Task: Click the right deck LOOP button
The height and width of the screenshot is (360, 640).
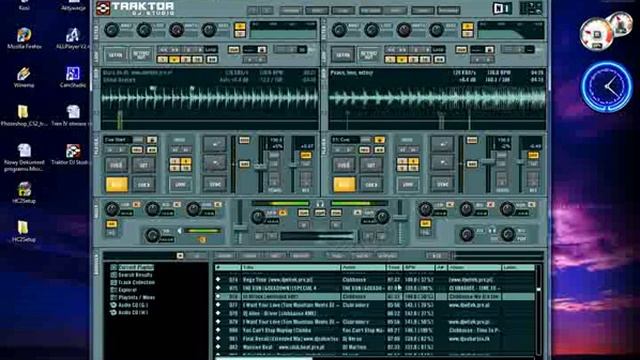Action: [408, 184]
